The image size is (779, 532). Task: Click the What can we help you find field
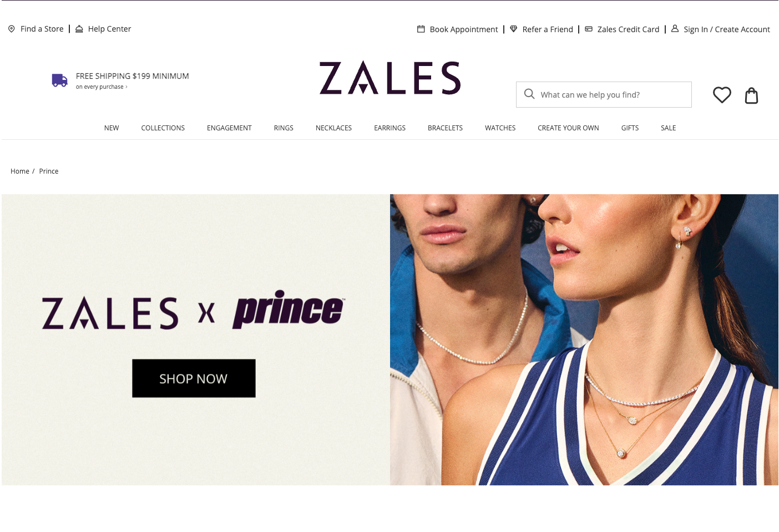(x=604, y=95)
